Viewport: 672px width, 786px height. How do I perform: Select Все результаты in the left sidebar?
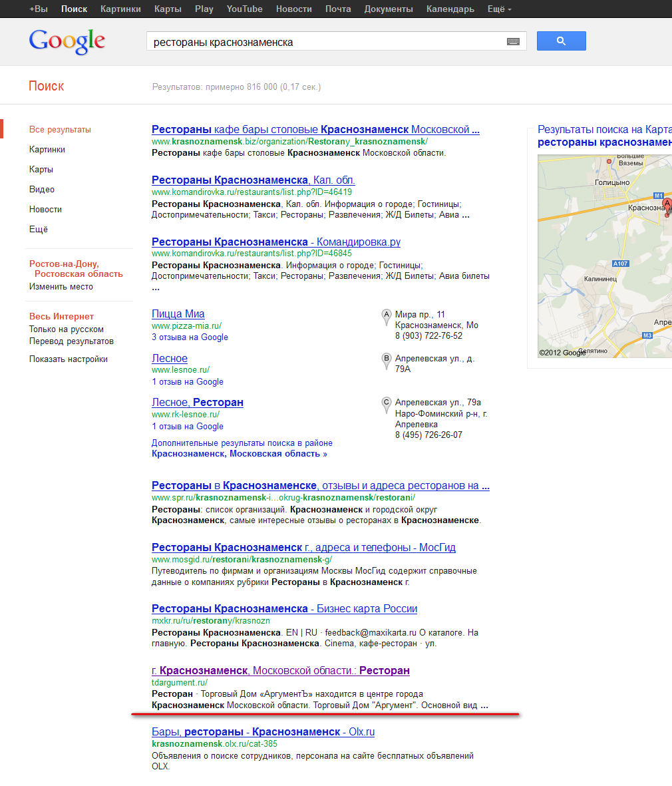60,129
